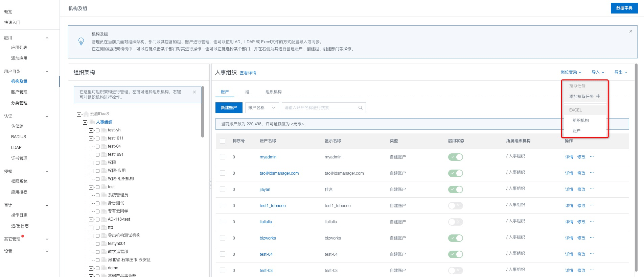Click the lightbulb icon in info banner
The width and height of the screenshot is (644, 277).
(x=81, y=42)
